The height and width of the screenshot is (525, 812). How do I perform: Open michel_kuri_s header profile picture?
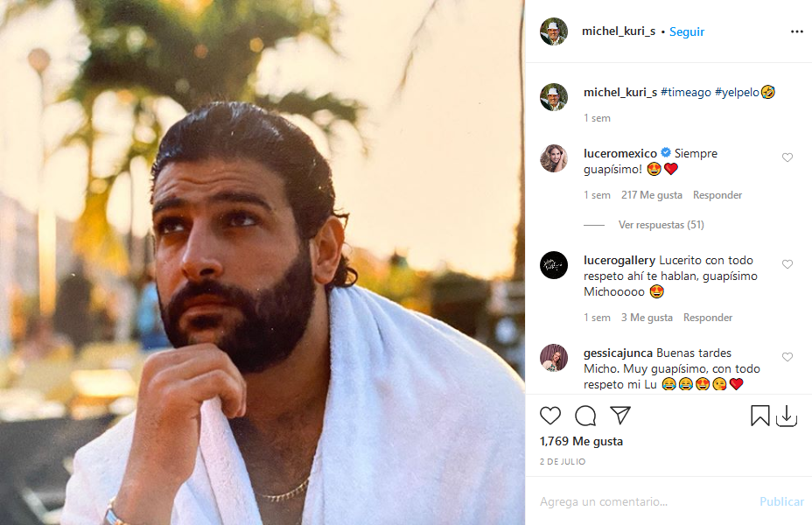click(554, 31)
